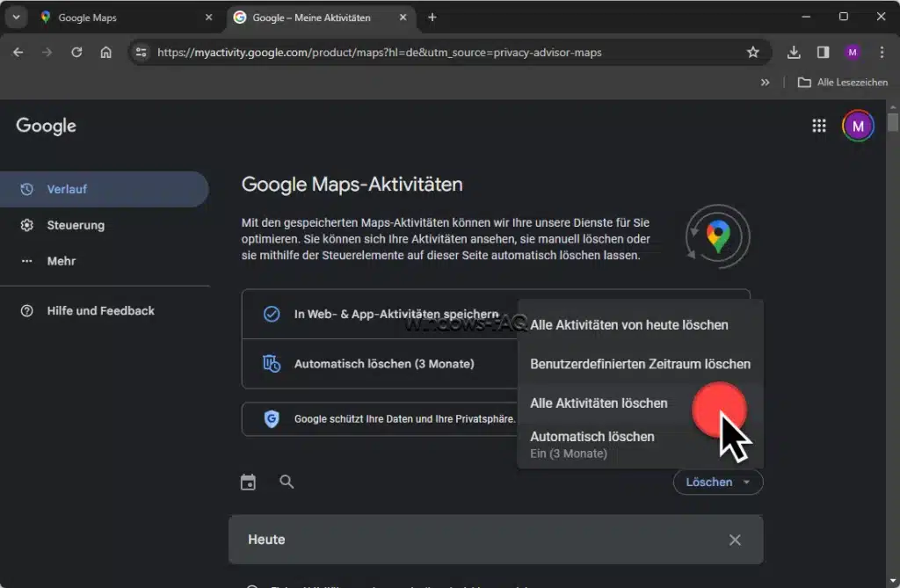Bookmark this page with the star icon
900x588 pixels.
(x=753, y=52)
